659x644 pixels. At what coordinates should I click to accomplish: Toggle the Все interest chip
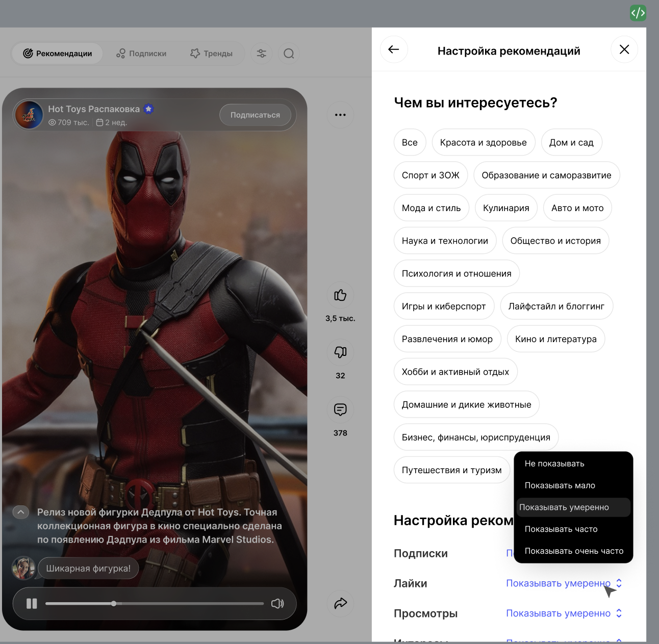pyautogui.click(x=410, y=143)
